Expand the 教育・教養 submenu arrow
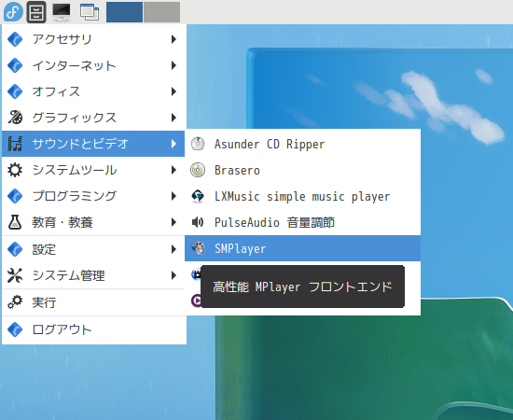Image resolution: width=513 pixels, height=420 pixels. 173,222
